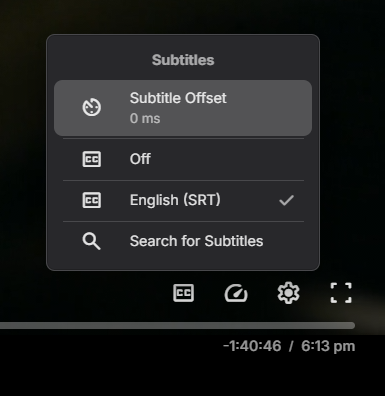
Task: Click the subtitle offset timer icon
Action: click(92, 107)
